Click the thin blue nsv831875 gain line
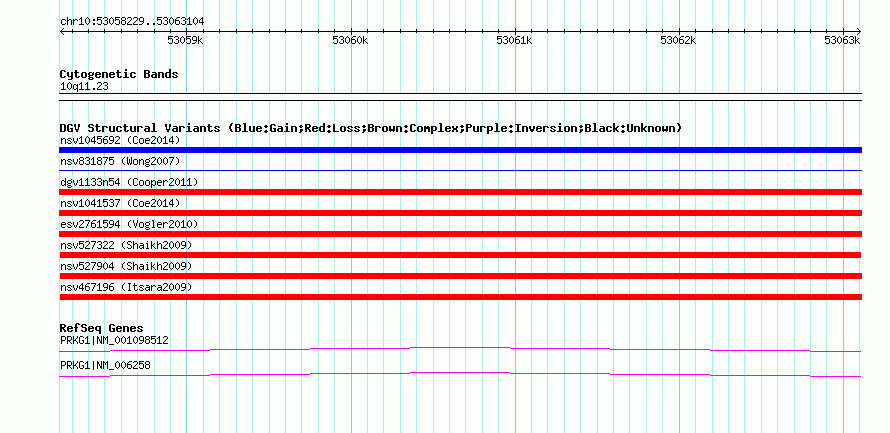The width and height of the screenshot is (890, 433). coord(460,170)
